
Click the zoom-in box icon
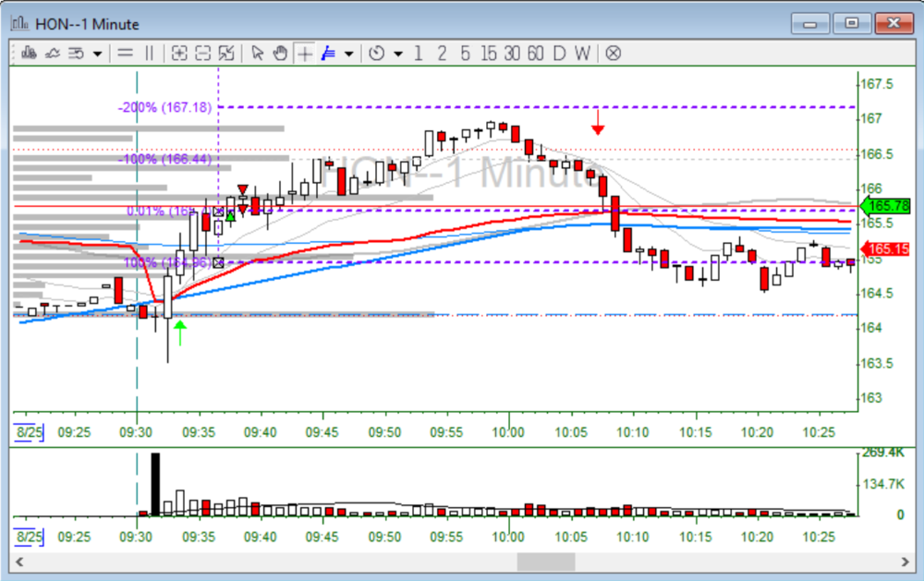(x=179, y=53)
